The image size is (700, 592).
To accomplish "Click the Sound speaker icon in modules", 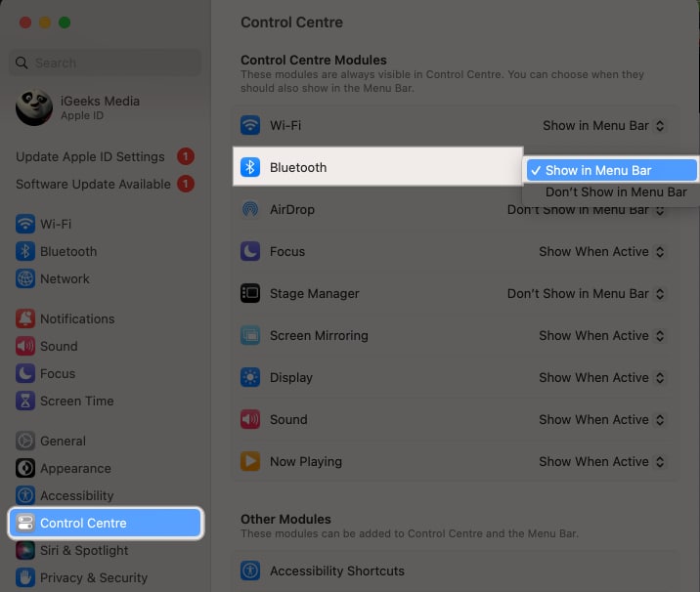I will click(250, 419).
